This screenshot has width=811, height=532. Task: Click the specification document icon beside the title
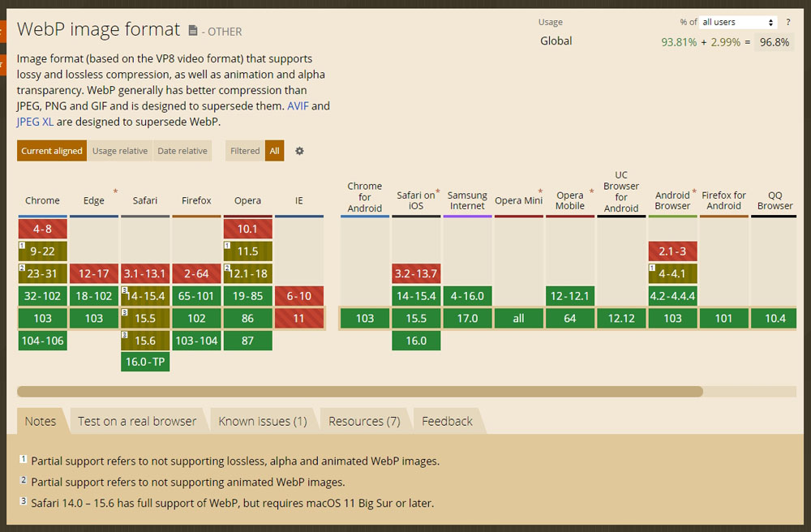[x=192, y=31]
